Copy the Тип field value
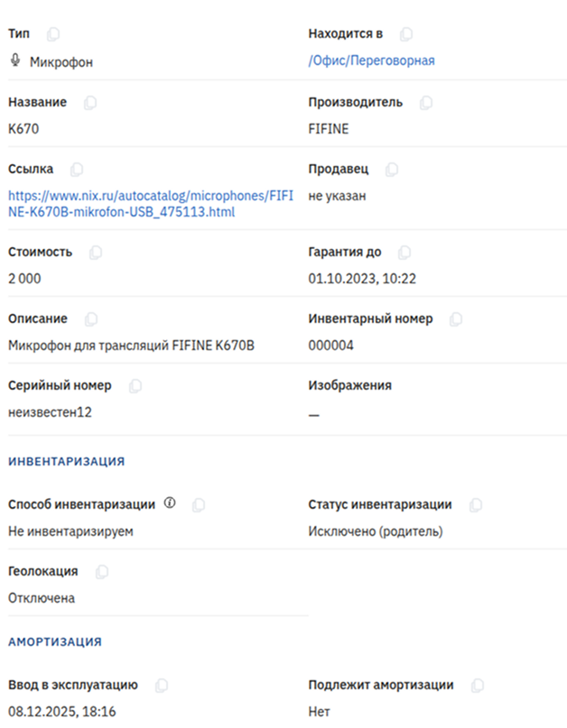 [53, 34]
